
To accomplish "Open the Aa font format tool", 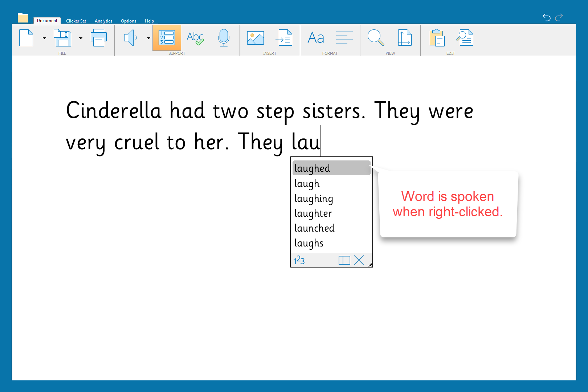I will pos(316,38).
